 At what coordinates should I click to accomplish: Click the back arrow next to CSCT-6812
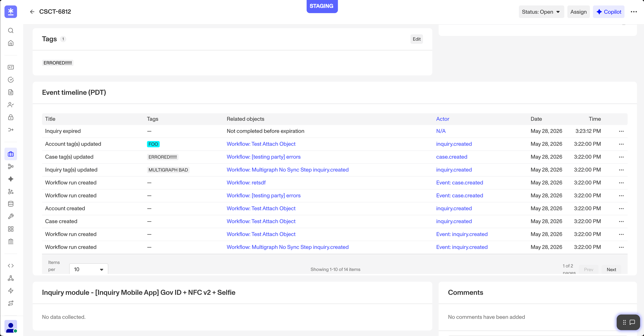(x=32, y=12)
